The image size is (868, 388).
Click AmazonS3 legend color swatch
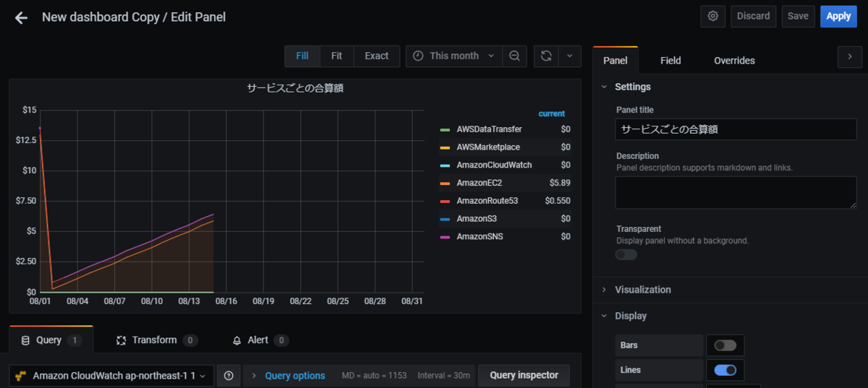[x=445, y=219]
